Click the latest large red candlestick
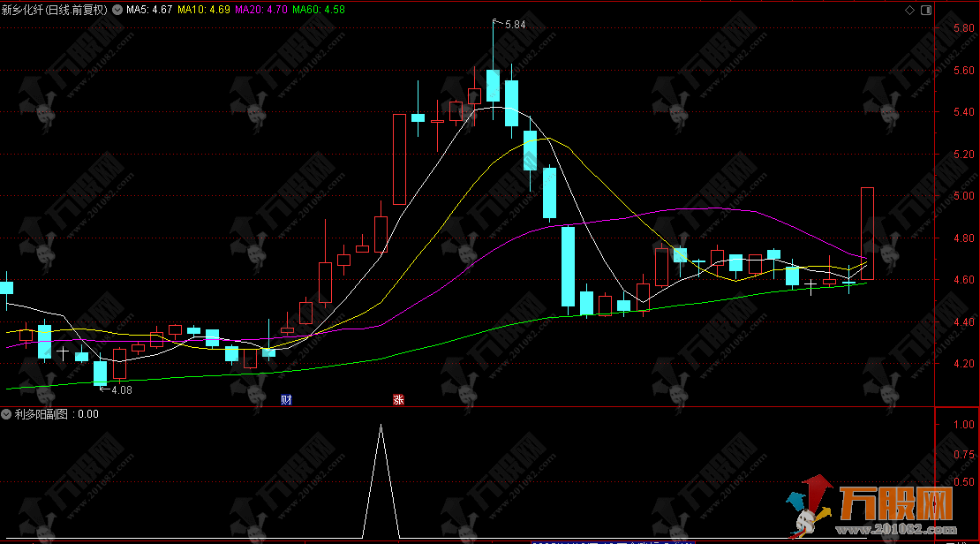 click(x=867, y=233)
